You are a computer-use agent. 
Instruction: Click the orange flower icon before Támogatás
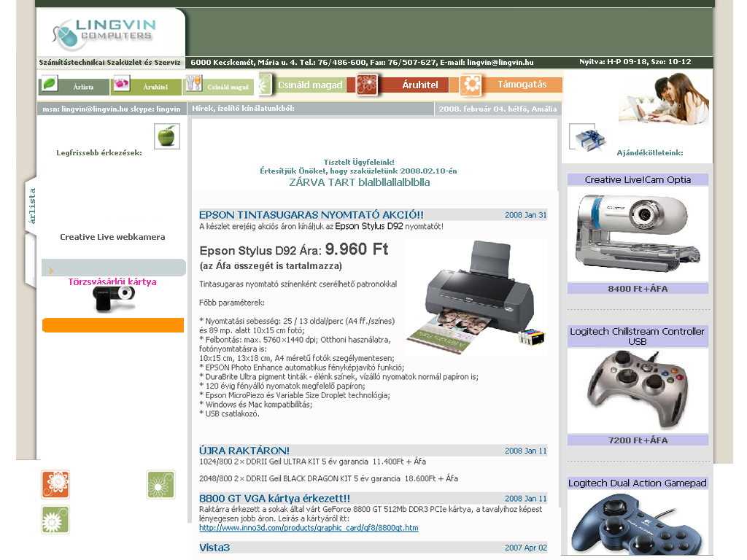tap(471, 85)
